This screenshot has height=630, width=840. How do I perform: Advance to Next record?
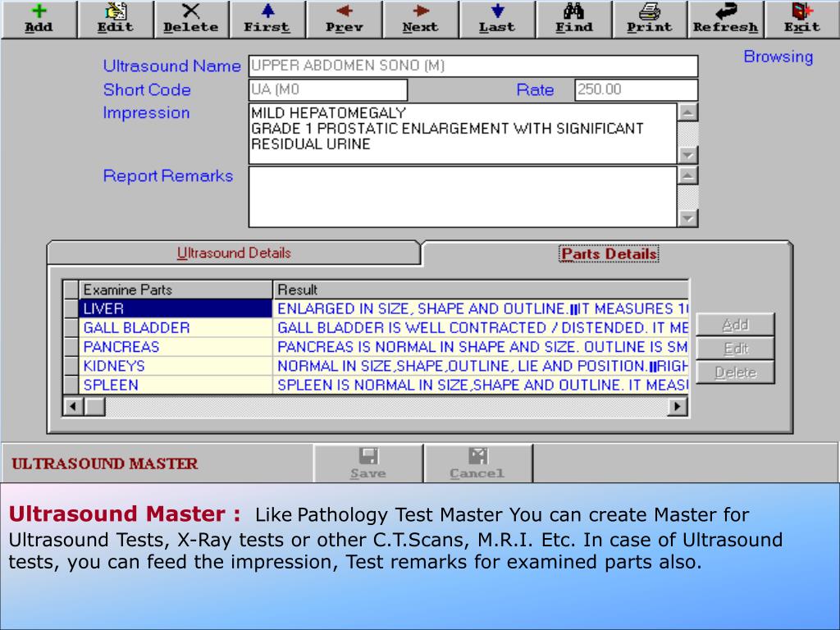point(421,20)
